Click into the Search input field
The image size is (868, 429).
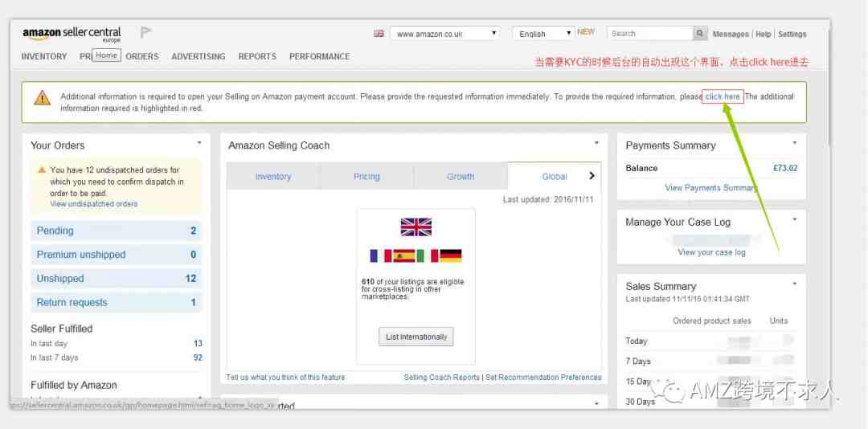650,34
